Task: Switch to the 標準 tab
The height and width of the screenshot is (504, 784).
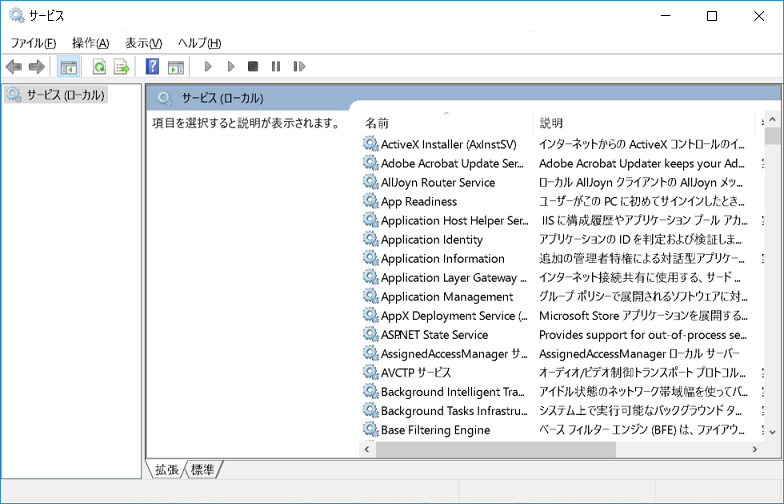Action: (x=203, y=469)
